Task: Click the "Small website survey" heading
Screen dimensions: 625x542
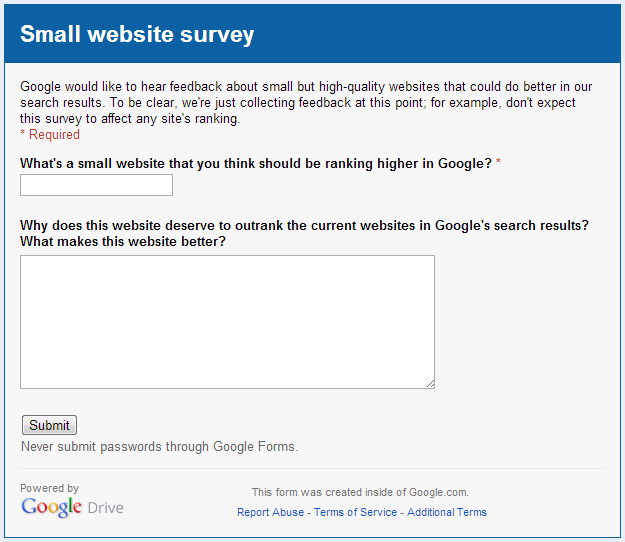Action: pyautogui.click(x=137, y=35)
